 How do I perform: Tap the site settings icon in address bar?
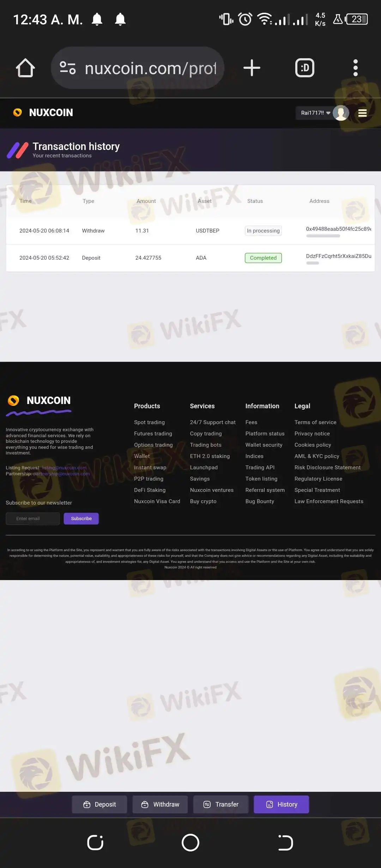68,68
